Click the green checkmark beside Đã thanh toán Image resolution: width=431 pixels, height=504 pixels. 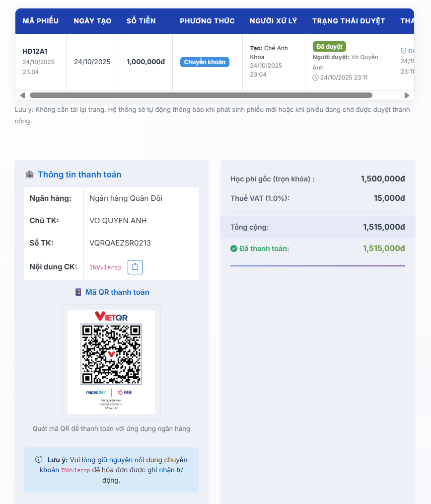tap(234, 249)
